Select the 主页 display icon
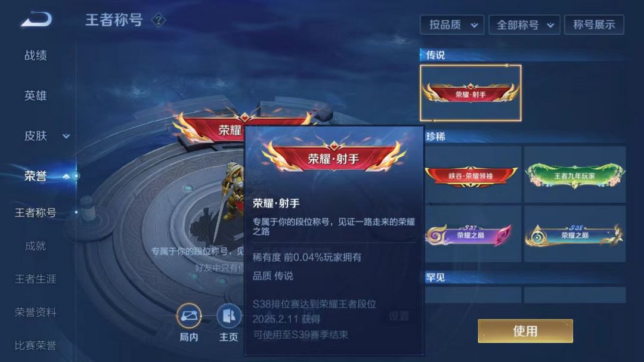Screen dimensions: 644x362 pyautogui.click(x=228, y=316)
